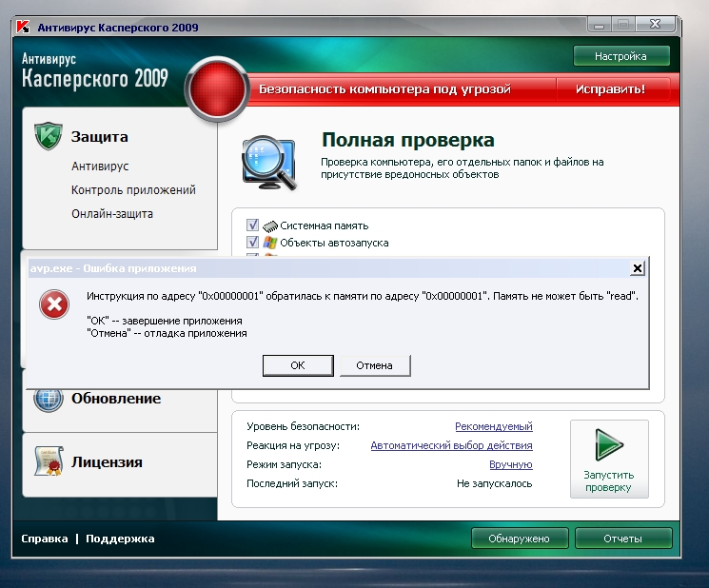Click the Вручную launch mode link
The image size is (709, 588).
point(511,464)
